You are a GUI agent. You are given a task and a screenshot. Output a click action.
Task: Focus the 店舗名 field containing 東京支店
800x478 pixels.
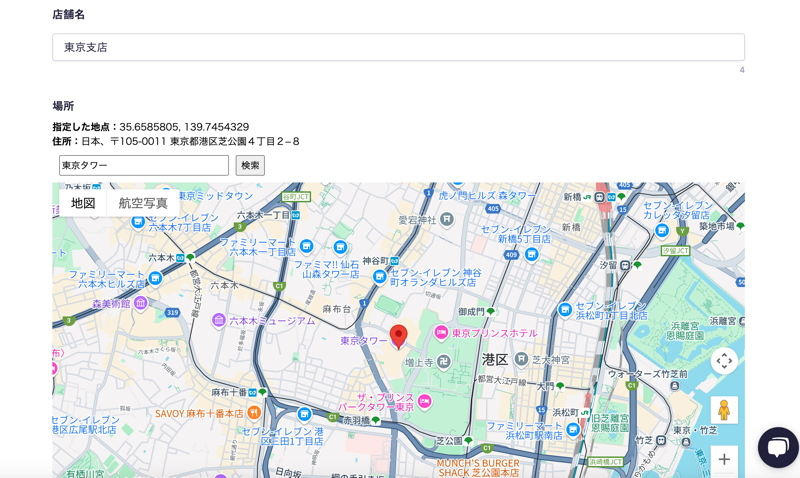click(398, 47)
